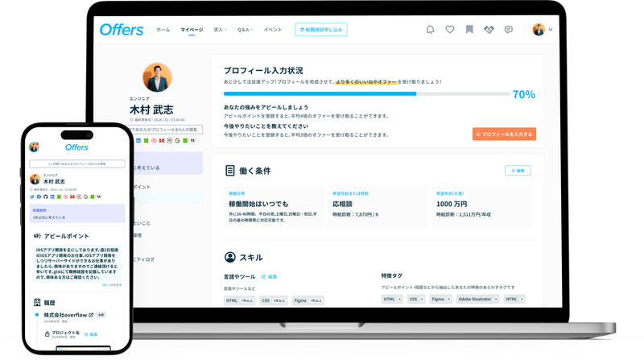Click the GitHub icon on phone profile
The image size is (644, 360).
tap(46, 197)
